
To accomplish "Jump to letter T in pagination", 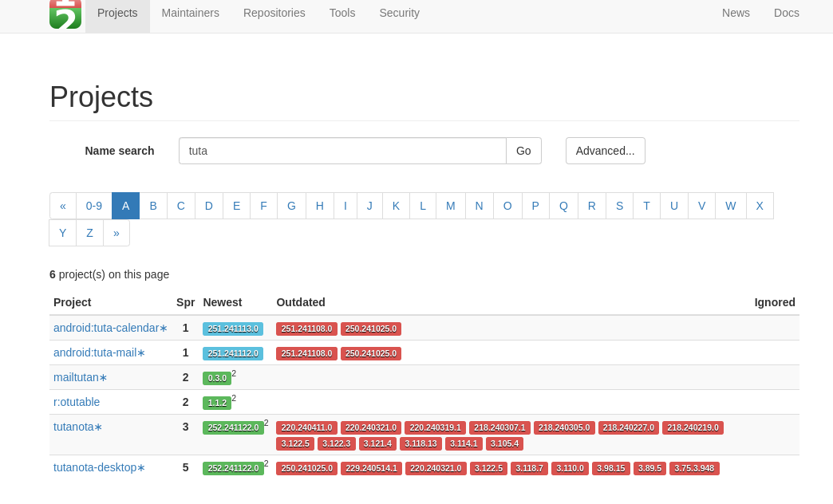I will point(646,206).
